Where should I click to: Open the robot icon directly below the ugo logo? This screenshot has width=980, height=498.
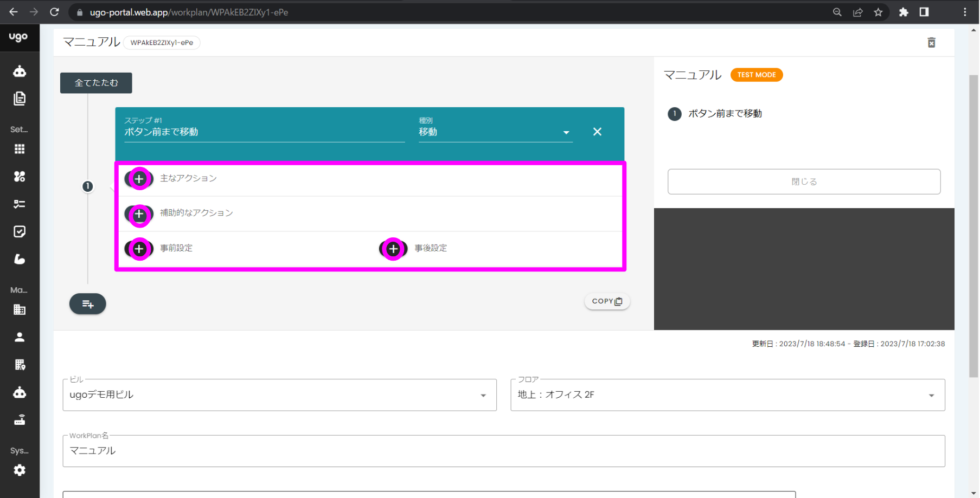20,71
